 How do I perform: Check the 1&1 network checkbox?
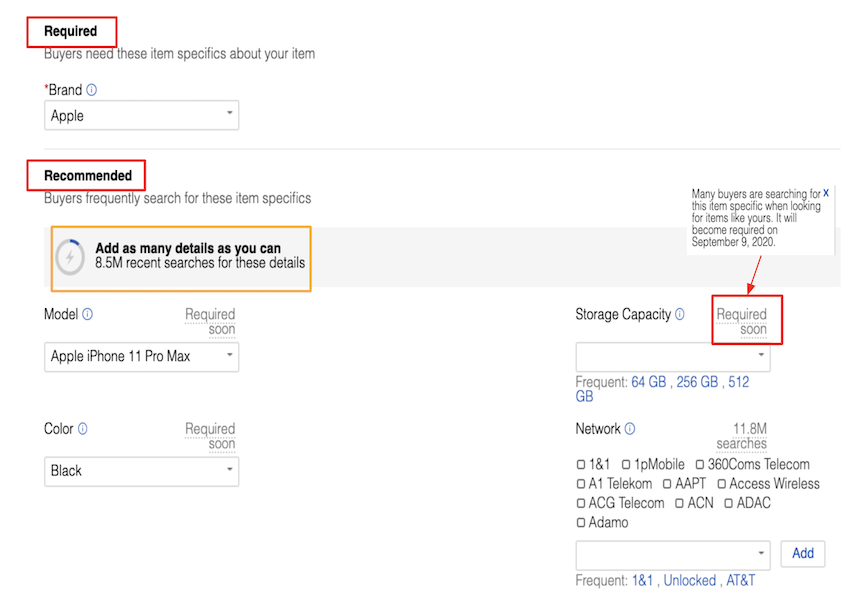point(581,465)
